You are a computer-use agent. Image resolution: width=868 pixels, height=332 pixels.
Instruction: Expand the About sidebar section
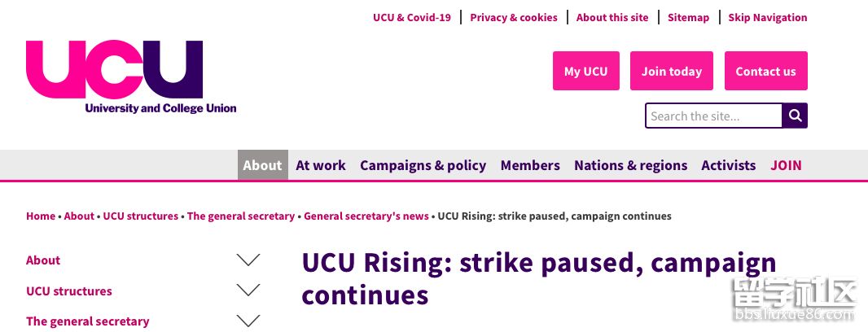pos(248,260)
